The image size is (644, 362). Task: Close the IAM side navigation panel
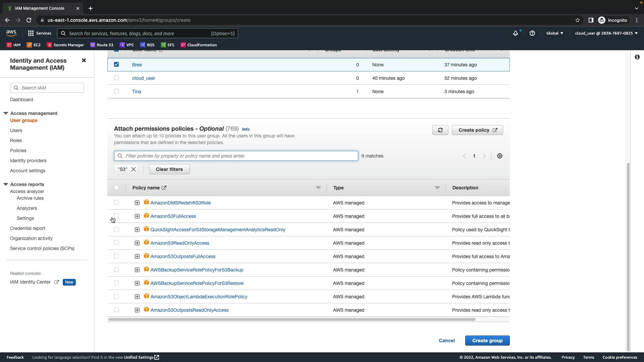84,60
